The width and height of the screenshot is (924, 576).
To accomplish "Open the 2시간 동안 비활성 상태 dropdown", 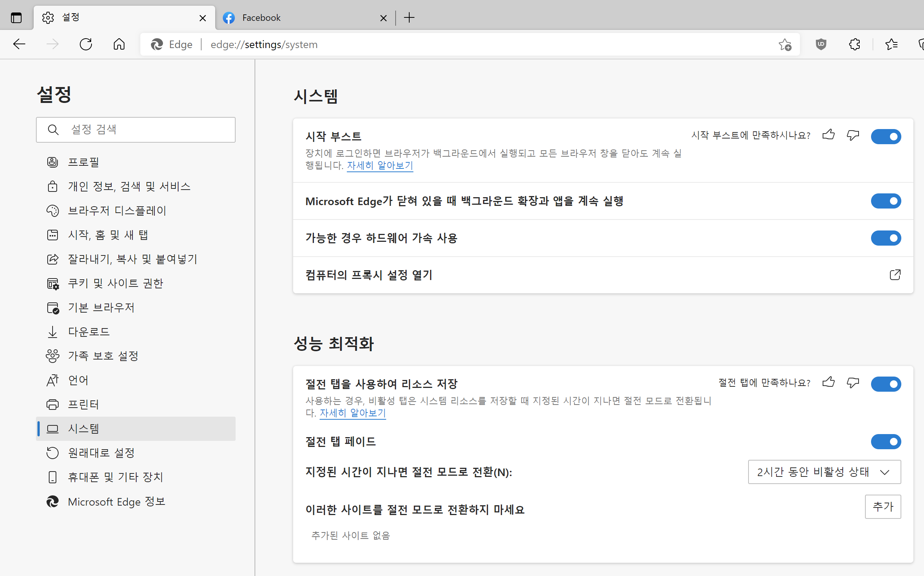I will point(824,472).
